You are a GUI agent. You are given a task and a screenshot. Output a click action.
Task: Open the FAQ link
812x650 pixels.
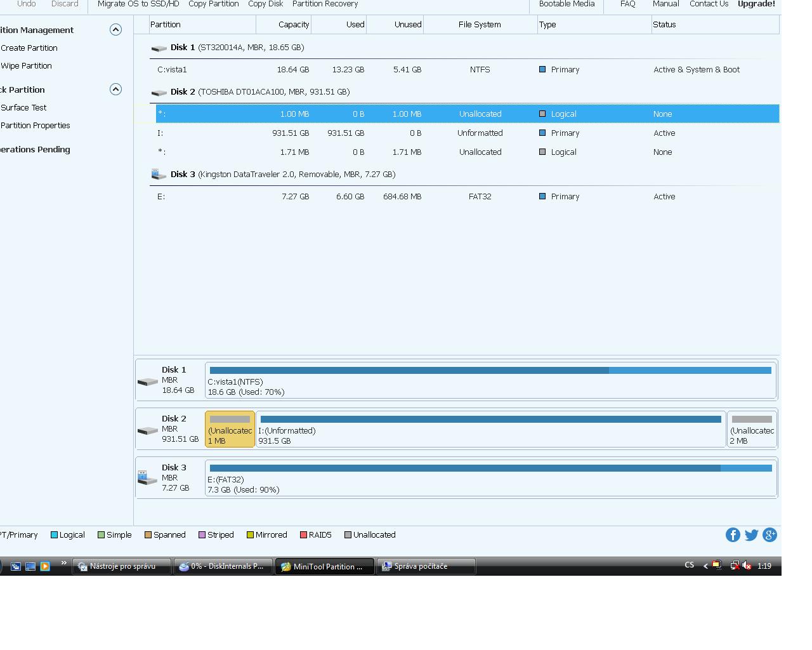627,4
